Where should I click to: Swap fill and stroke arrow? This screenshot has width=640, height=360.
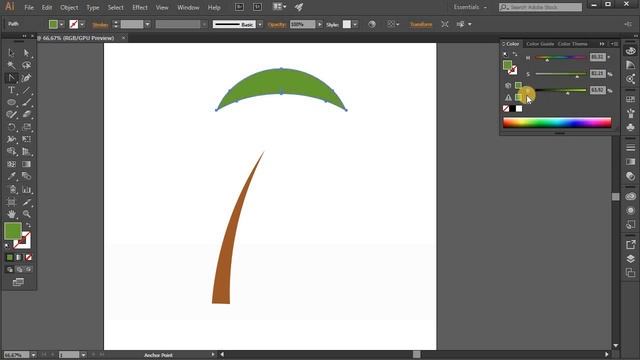[28, 225]
